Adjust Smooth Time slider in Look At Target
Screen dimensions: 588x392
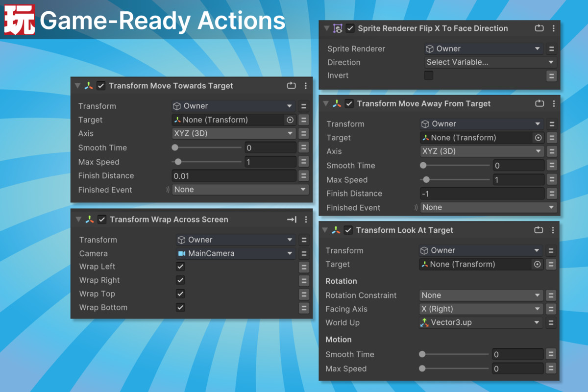(454, 354)
